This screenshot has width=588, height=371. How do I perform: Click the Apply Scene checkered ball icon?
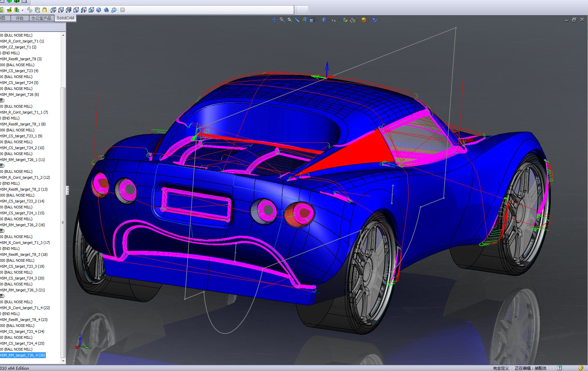[353, 20]
